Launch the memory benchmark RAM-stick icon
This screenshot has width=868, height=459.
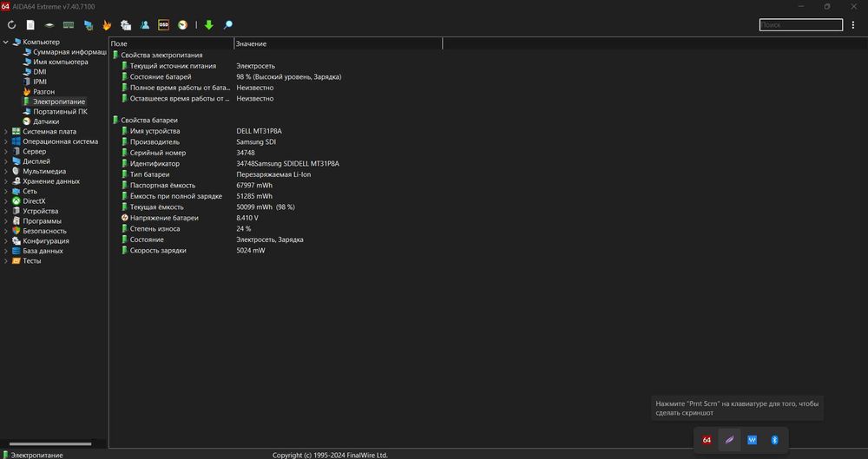coord(69,25)
